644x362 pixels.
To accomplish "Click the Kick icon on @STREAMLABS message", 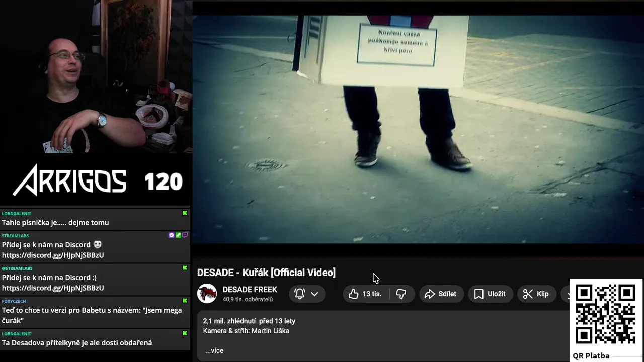I will 185,268.
